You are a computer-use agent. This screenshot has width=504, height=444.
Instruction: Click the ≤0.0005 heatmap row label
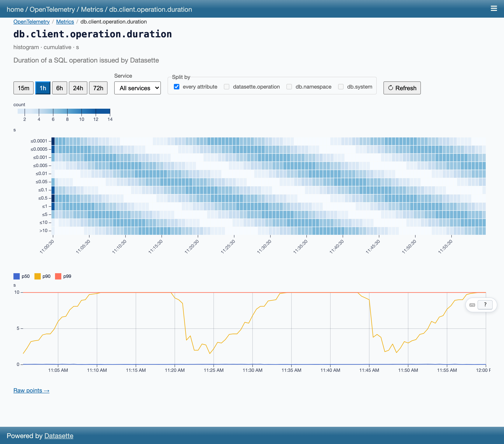coord(39,149)
